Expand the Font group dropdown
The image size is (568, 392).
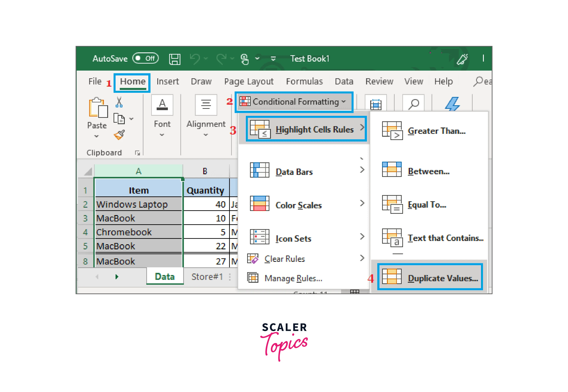pos(162,135)
